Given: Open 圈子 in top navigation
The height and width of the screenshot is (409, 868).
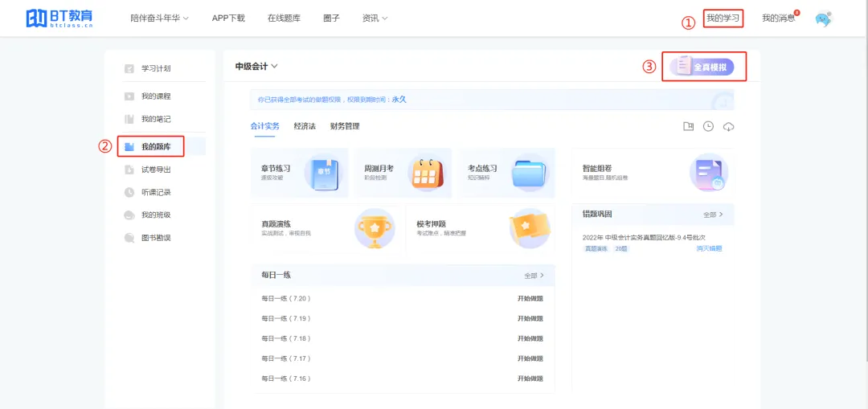Looking at the screenshot, I should tap(332, 18).
